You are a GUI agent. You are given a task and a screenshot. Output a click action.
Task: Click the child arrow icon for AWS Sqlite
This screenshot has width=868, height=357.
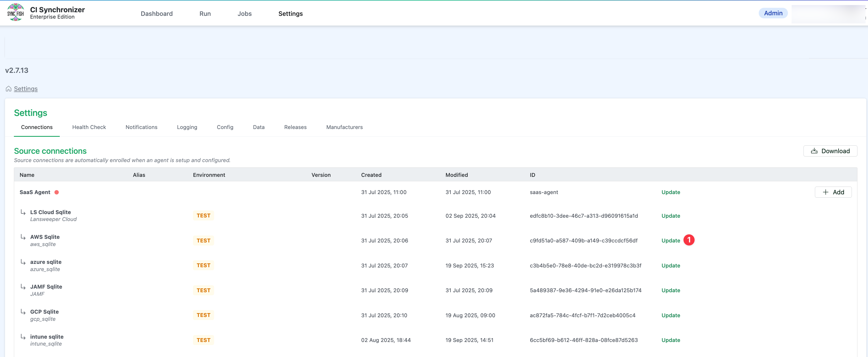[23, 237]
